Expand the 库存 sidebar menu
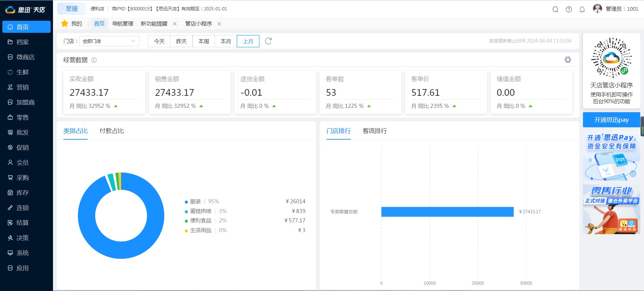 (23, 193)
